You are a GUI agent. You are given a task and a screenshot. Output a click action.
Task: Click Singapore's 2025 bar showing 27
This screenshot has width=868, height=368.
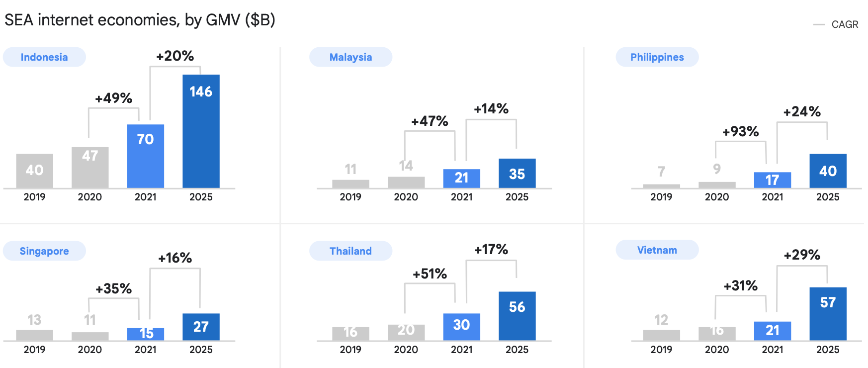click(x=201, y=327)
